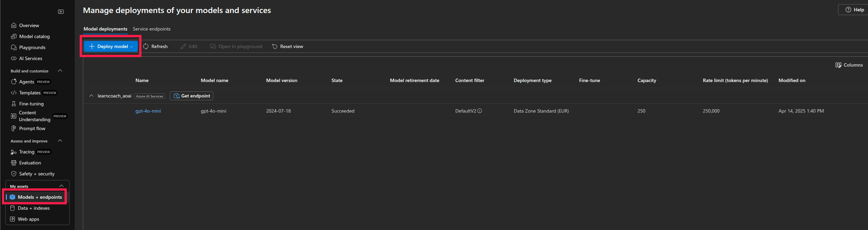Sort by Name column header

coord(142,80)
